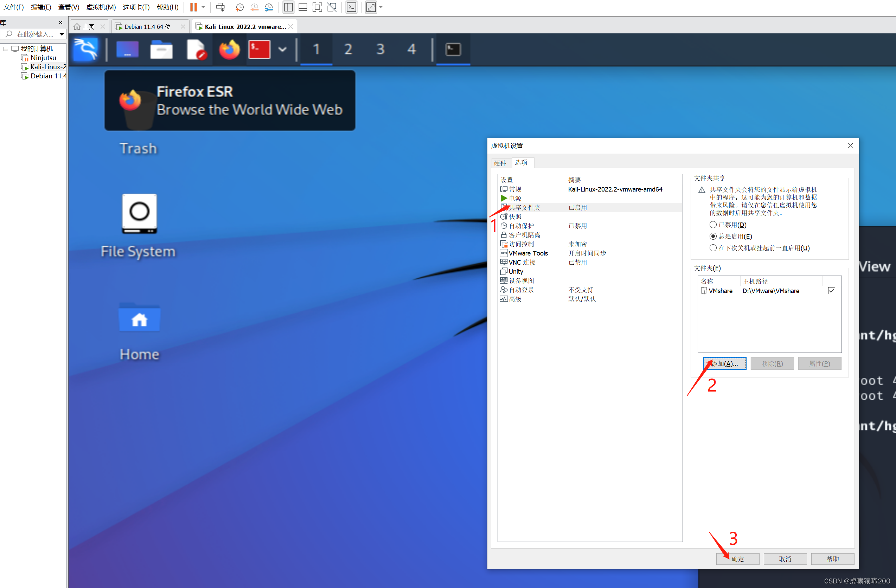The width and height of the screenshot is (896, 588).
Task: Switch to workspace 3
Action: click(x=380, y=49)
